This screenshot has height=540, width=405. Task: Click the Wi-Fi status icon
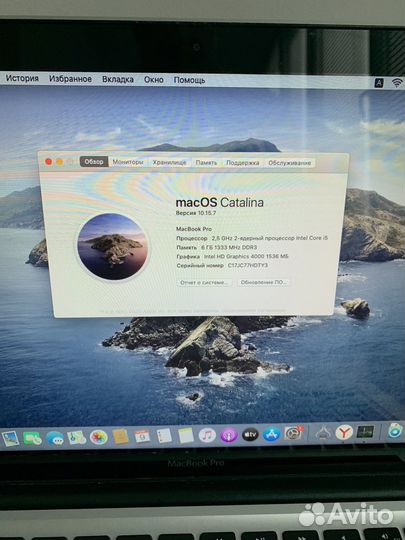pyautogui.click(x=397, y=82)
